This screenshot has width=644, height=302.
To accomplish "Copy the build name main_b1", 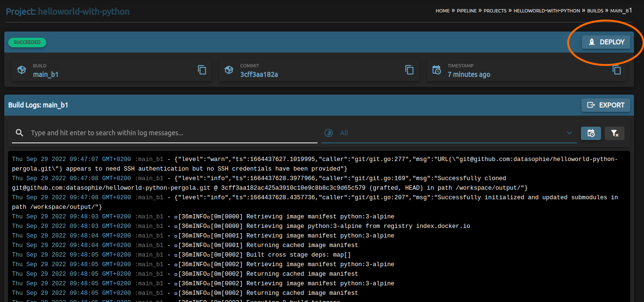I will pyautogui.click(x=202, y=70).
